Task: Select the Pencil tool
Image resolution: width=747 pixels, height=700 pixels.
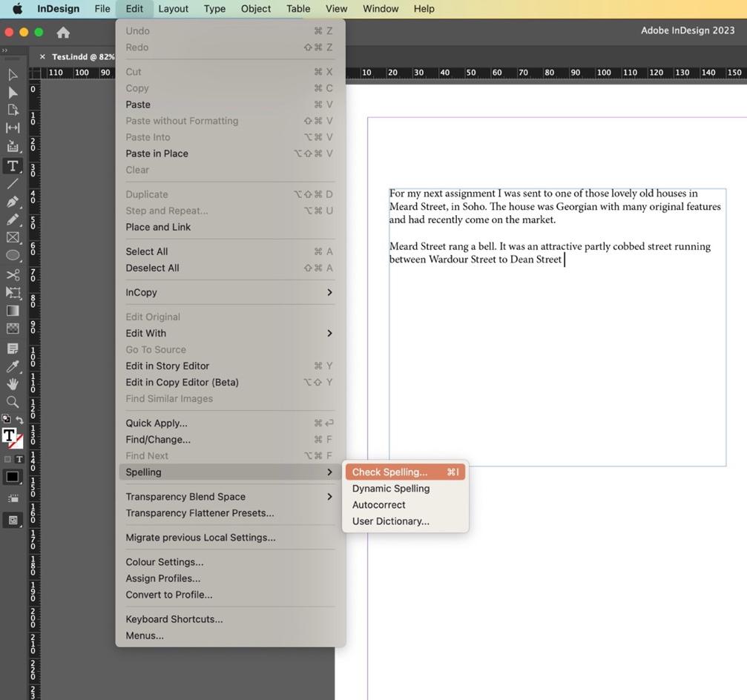Action: pos(13,219)
